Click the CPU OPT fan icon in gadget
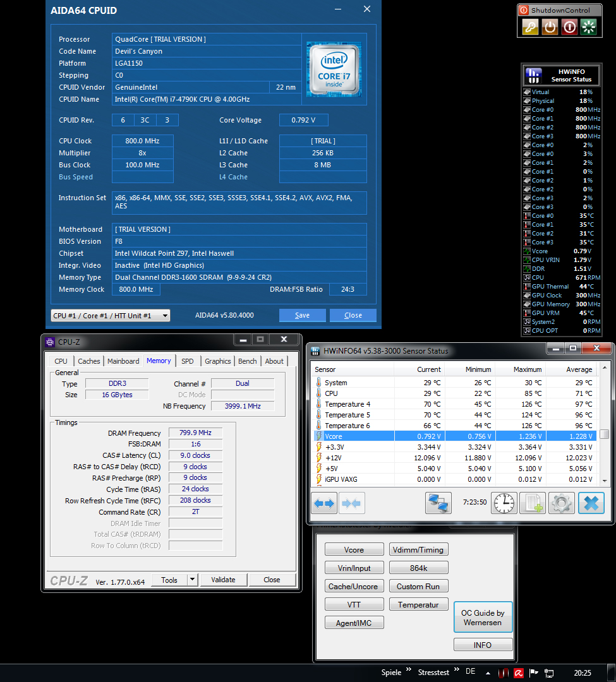This screenshot has width=616, height=682. point(527,330)
